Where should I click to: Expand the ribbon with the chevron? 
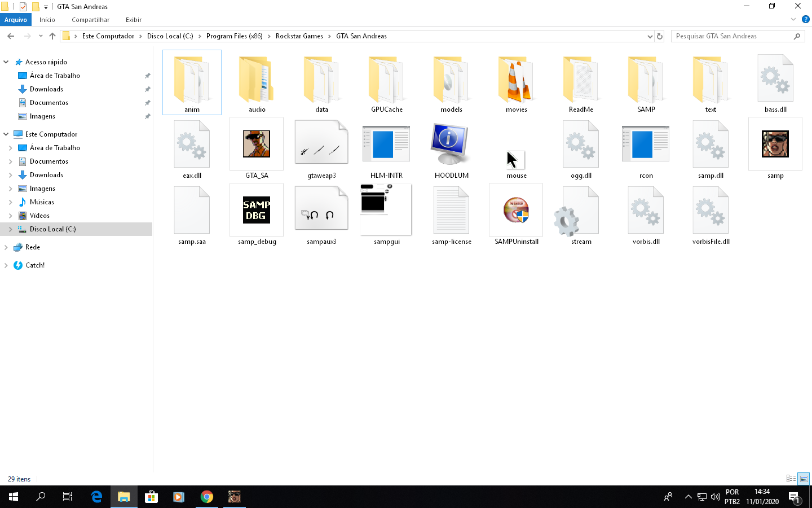[793, 20]
